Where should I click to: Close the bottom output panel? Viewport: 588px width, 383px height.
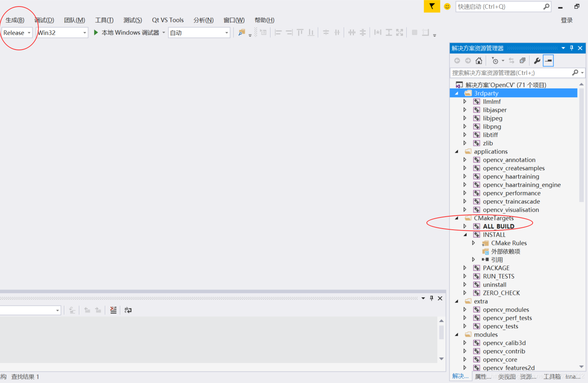pyautogui.click(x=440, y=298)
